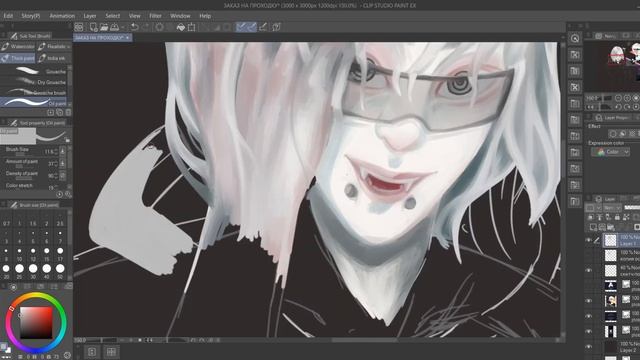
Task: Click the Clip Studio launcher icon in command bar
Action: [79, 27]
